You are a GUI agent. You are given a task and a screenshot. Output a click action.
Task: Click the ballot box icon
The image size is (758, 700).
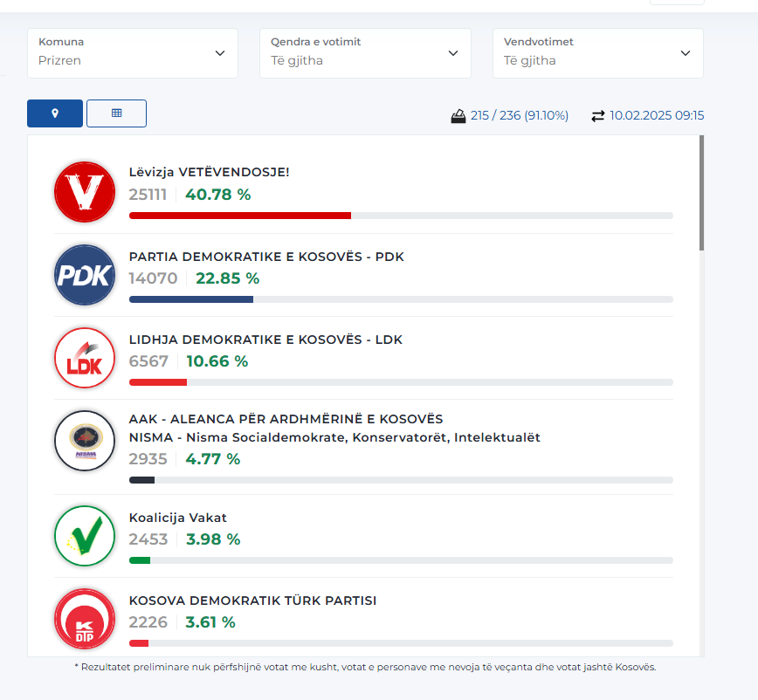[x=458, y=116]
